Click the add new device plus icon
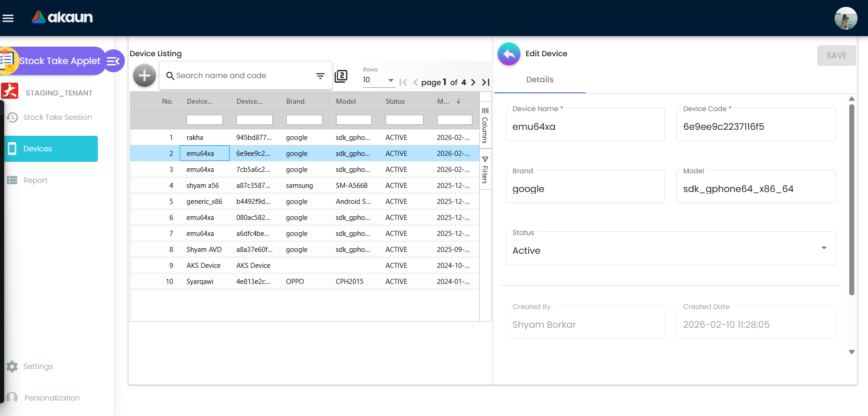Screen dimensions: 868x416 (x=144, y=75)
